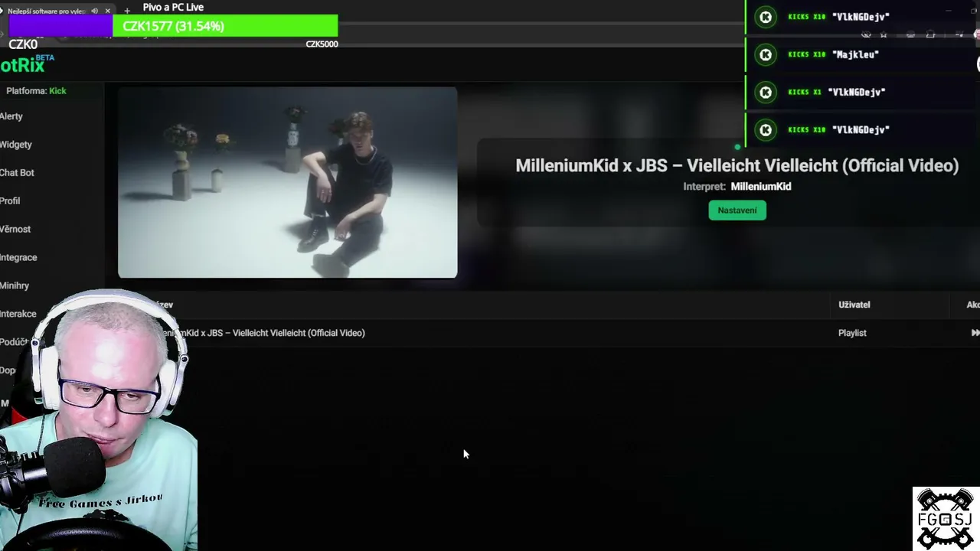The height and width of the screenshot is (551, 980).
Task: Open the Alerty sidebar section
Action: tap(11, 116)
